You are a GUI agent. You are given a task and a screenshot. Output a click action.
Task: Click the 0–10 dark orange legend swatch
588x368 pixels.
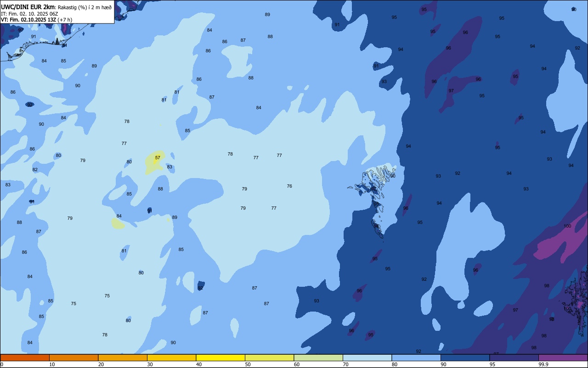[x=25, y=357]
